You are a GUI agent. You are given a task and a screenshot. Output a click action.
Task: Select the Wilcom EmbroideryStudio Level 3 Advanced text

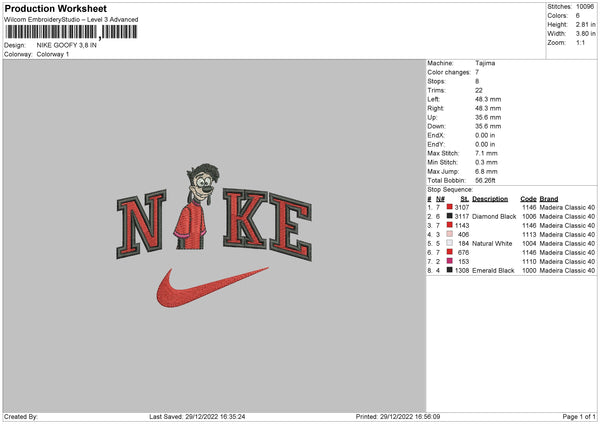[x=71, y=20]
